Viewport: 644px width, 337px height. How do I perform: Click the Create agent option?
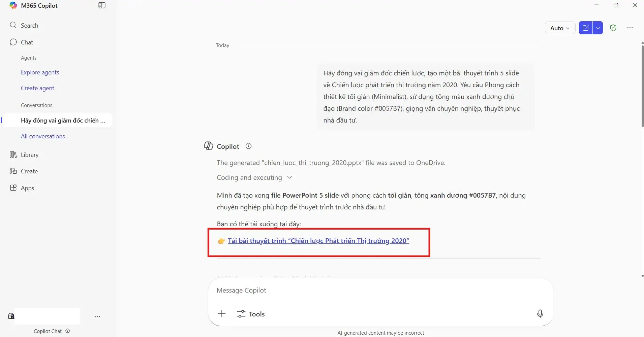37,88
